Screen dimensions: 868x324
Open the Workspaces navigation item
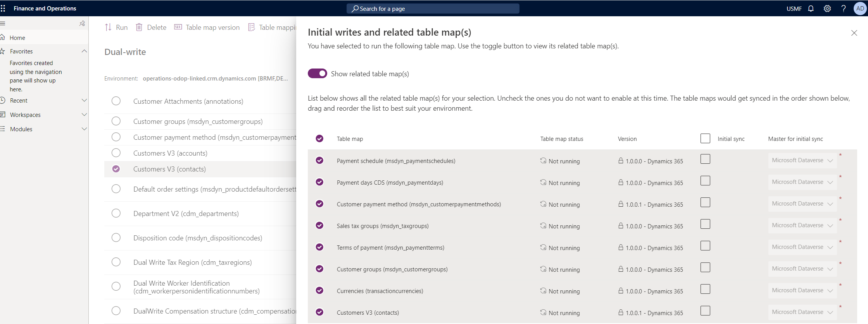coord(25,115)
